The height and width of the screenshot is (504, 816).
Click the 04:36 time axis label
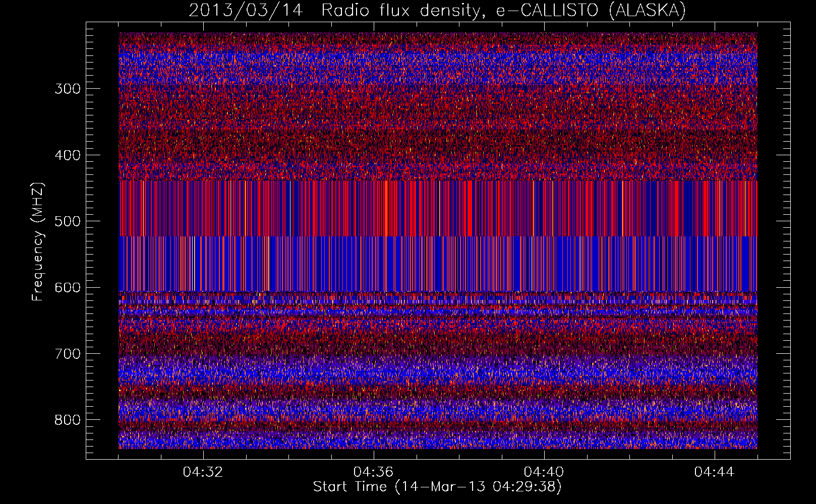tap(373, 472)
